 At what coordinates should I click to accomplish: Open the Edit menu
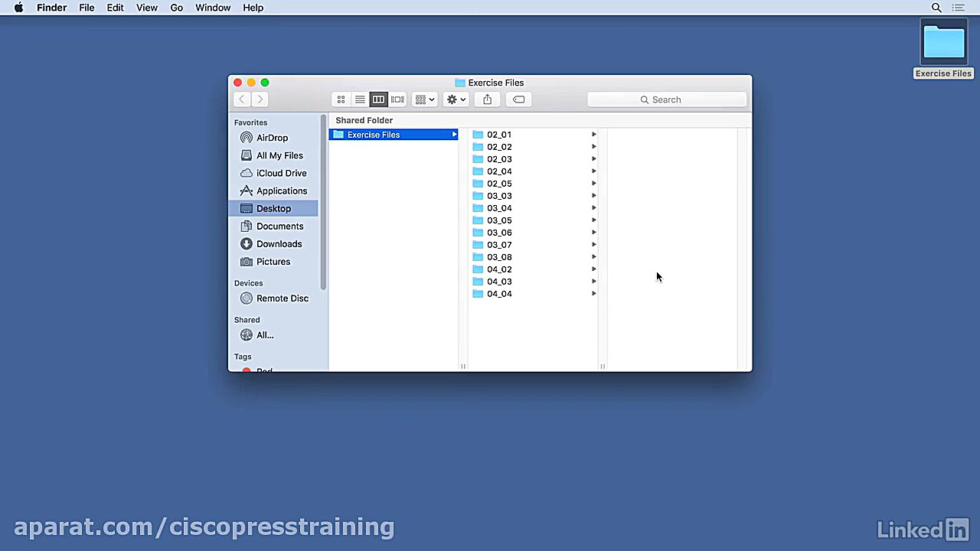point(115,8)
